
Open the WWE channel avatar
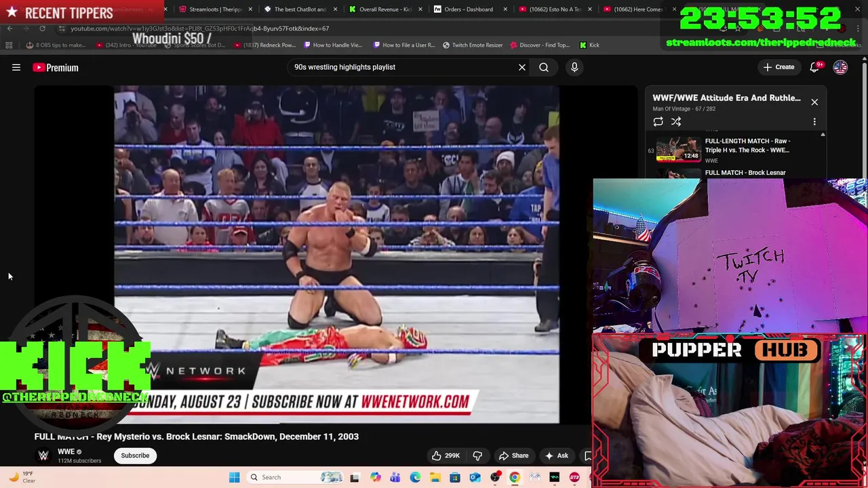[43, 455]
